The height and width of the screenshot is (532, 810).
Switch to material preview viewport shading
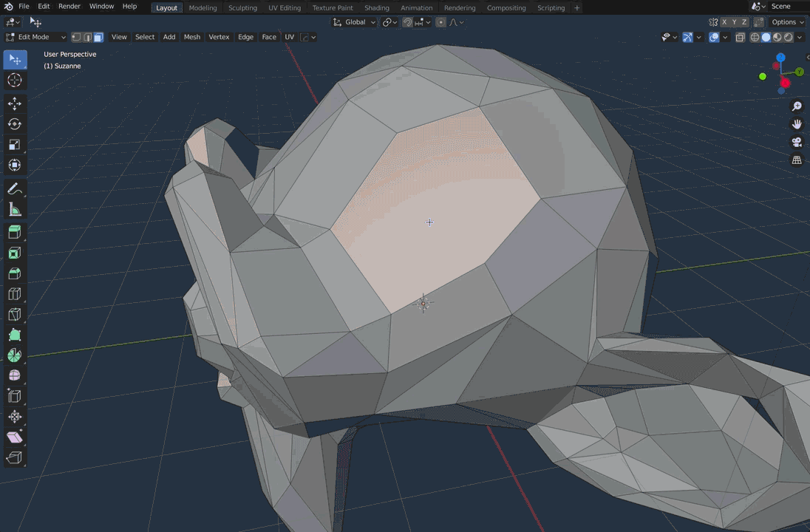click(777, 37)
